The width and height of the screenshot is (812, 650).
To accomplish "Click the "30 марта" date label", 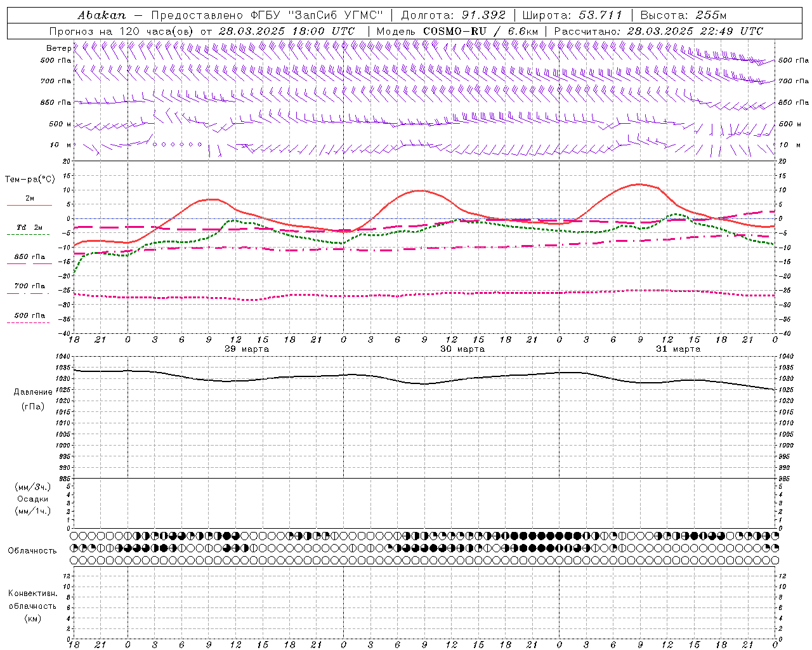I will click(462, 349).
